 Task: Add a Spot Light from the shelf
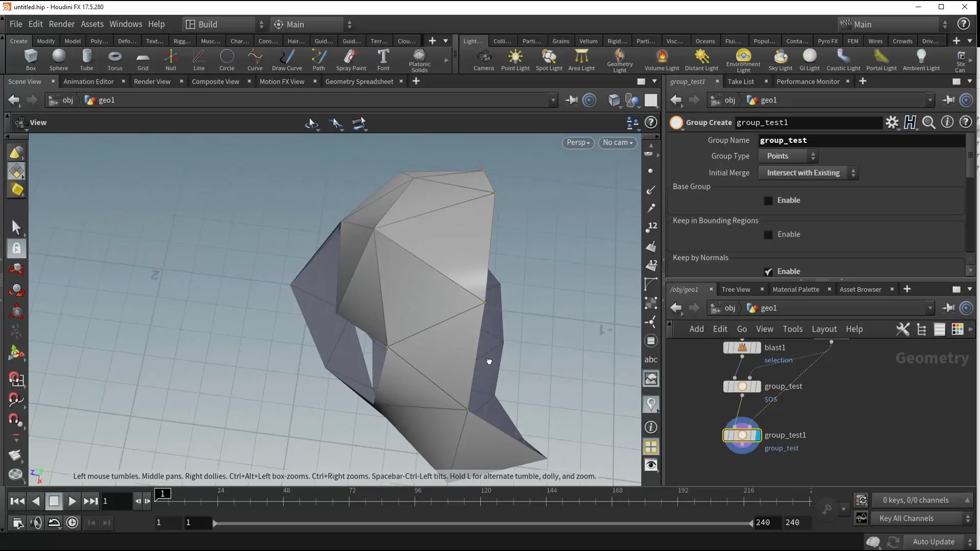[x=549, y=60]
